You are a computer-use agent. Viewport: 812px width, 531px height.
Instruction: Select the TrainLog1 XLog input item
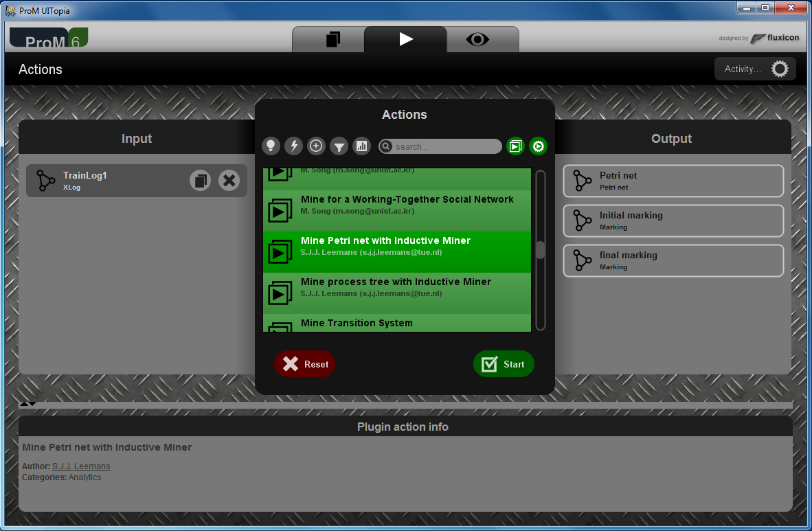pos(136,180)
